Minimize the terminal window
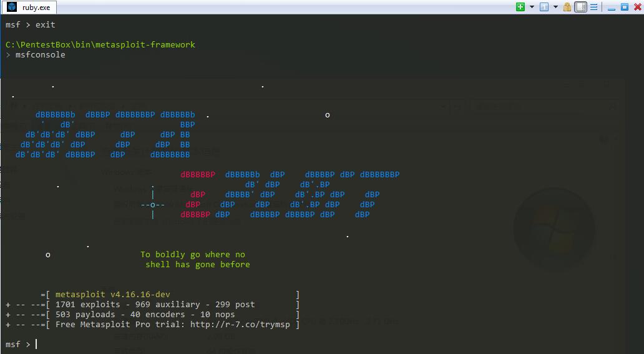644x354 pixels. [x=612, y=7]
